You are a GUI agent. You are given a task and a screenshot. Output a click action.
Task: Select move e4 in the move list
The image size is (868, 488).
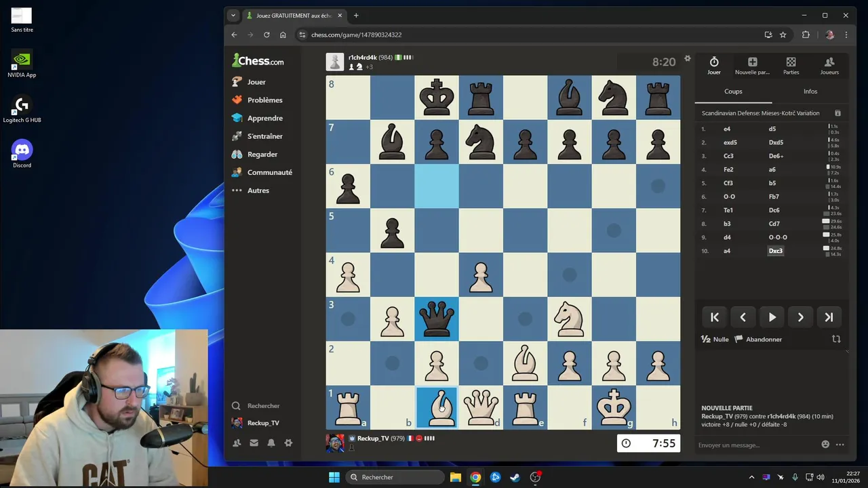click(727, 129)
